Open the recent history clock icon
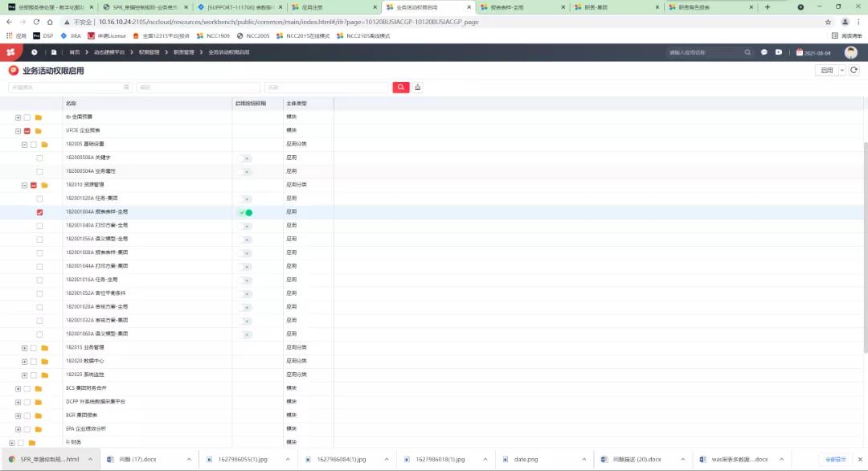This screenshot has width=868, height=471. (35, 52)
